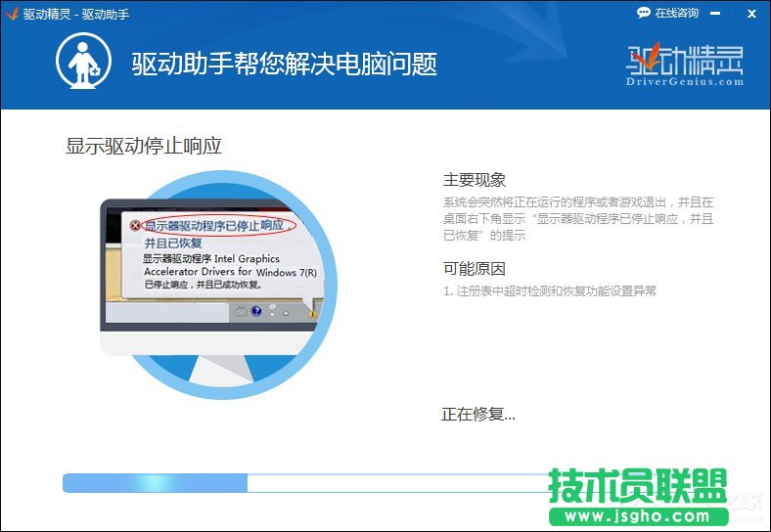
Task: Click the 可能原因 section title
Action: pyautogui.click(x=474, y=269)
